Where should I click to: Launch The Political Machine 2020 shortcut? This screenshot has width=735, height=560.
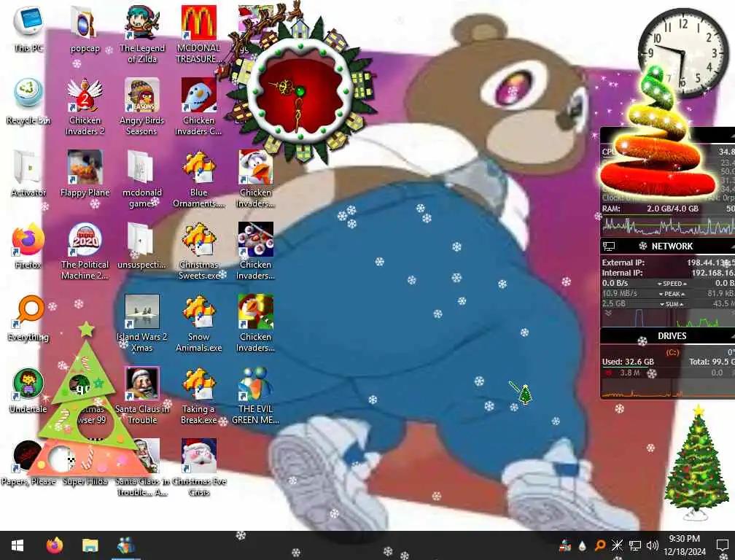(85, 251)
